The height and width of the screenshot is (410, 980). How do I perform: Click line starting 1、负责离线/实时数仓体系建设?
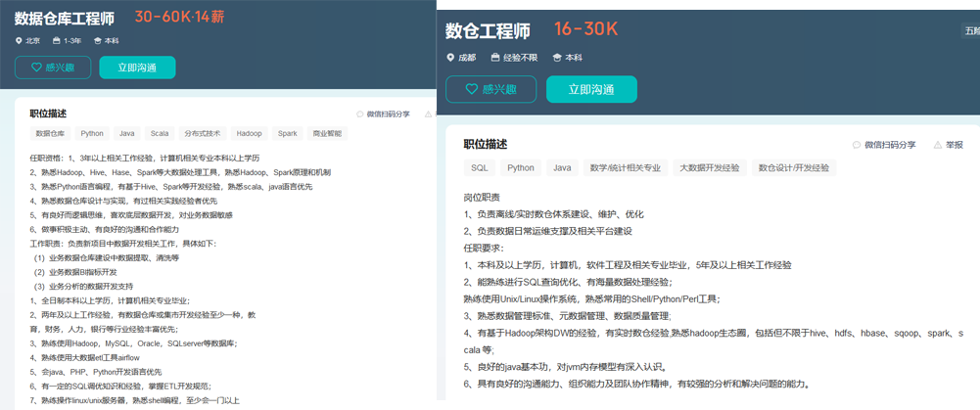click(554, 214)
